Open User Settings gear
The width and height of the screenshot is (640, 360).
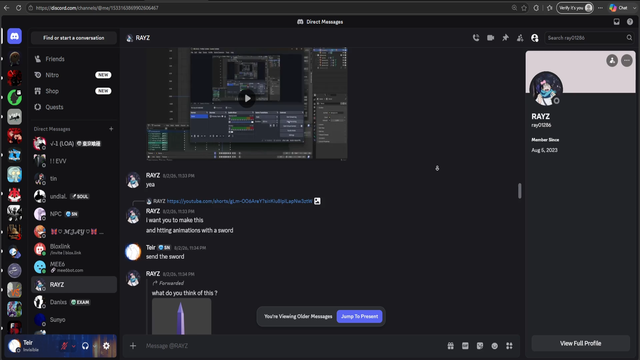[x=106, y=346]
